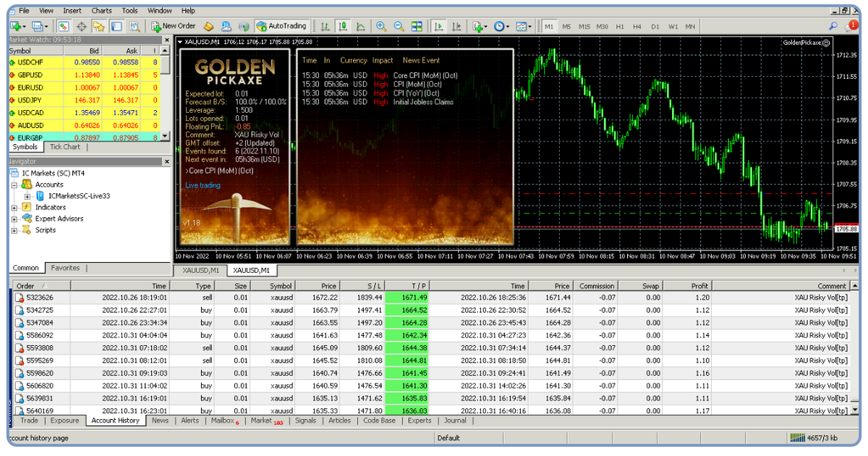Zoom out on the chart
868x456 pixels.
tap(397, 25)
